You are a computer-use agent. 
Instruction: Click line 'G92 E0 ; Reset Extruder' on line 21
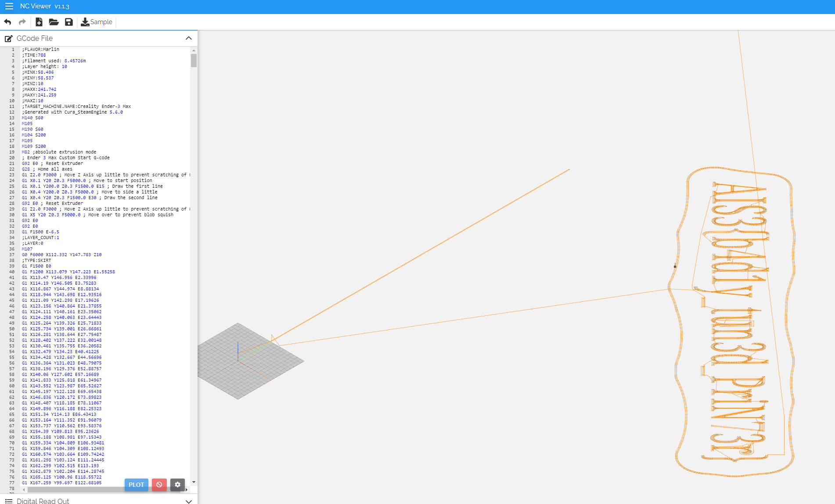[x=52, y=164]
